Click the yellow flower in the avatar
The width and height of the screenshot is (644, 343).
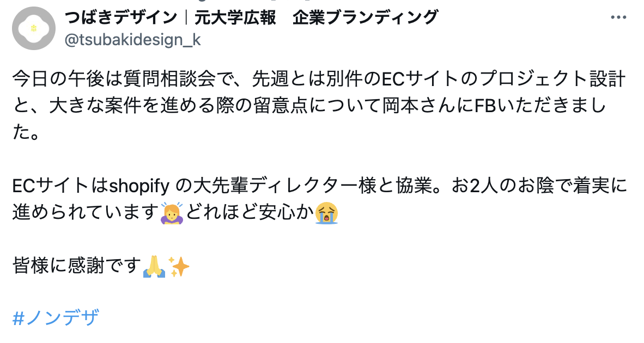[x=34, y=28]
